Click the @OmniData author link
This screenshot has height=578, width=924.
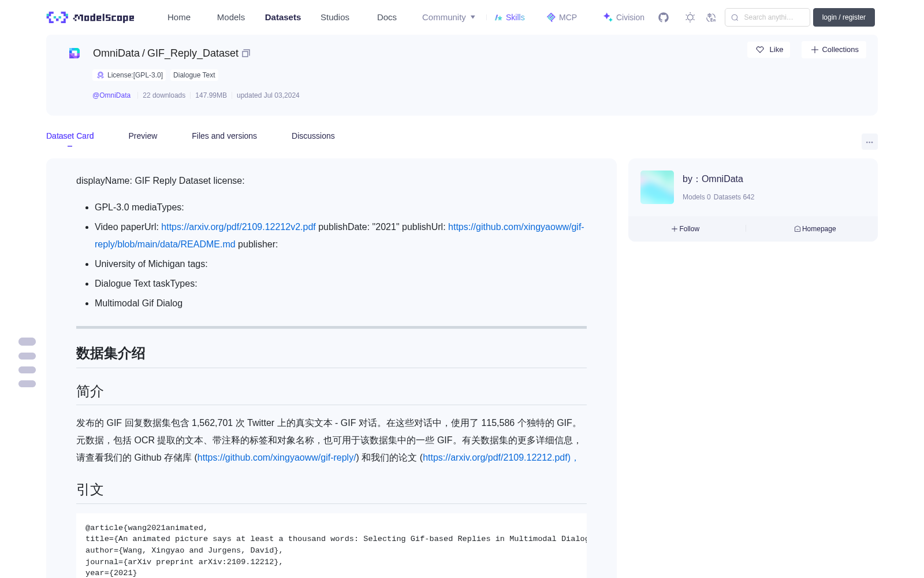(x=111, y=95)
